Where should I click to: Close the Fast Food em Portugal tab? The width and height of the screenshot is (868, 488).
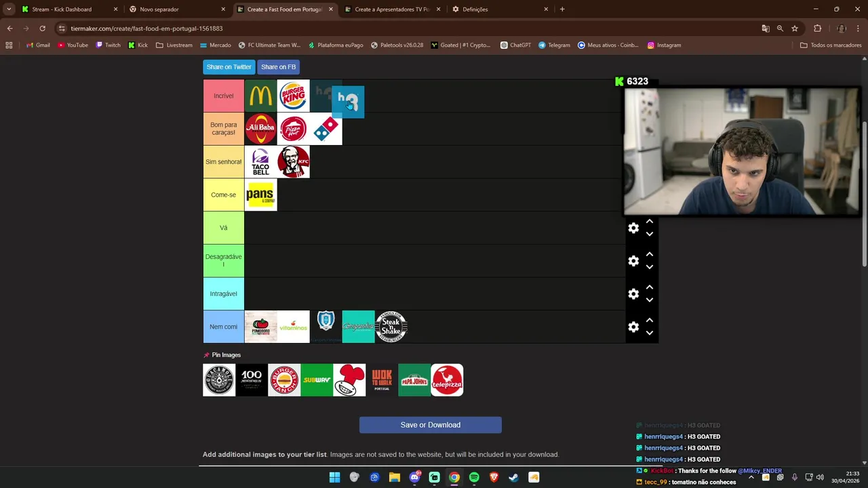tap(331, 9)
